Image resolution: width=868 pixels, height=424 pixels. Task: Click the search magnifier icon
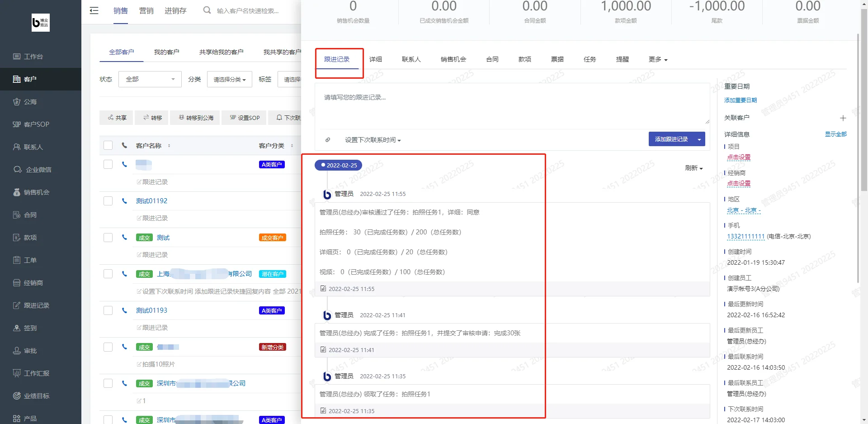coord(207,10)
